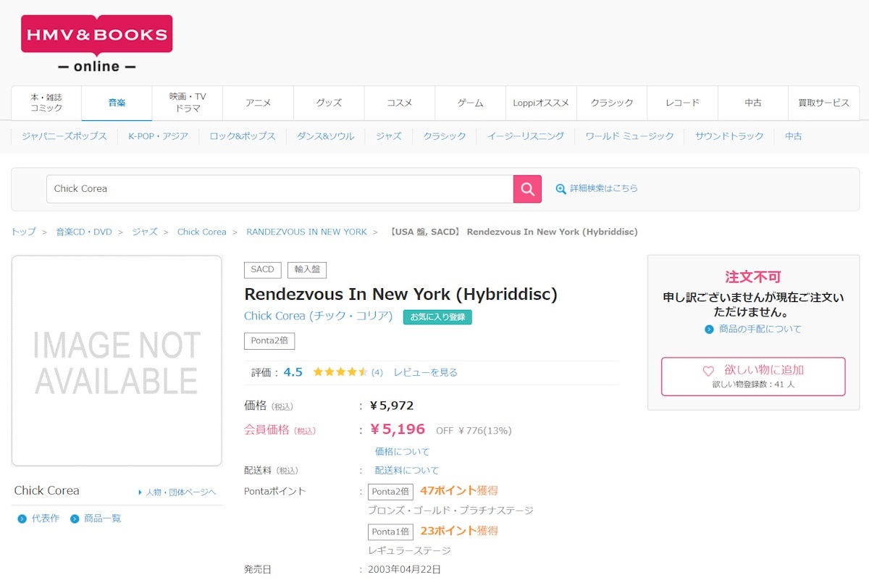Open the クラシック main navigation tab
Image resolution: width=869 pixels, height=588 pixels.
coord(612,103)
